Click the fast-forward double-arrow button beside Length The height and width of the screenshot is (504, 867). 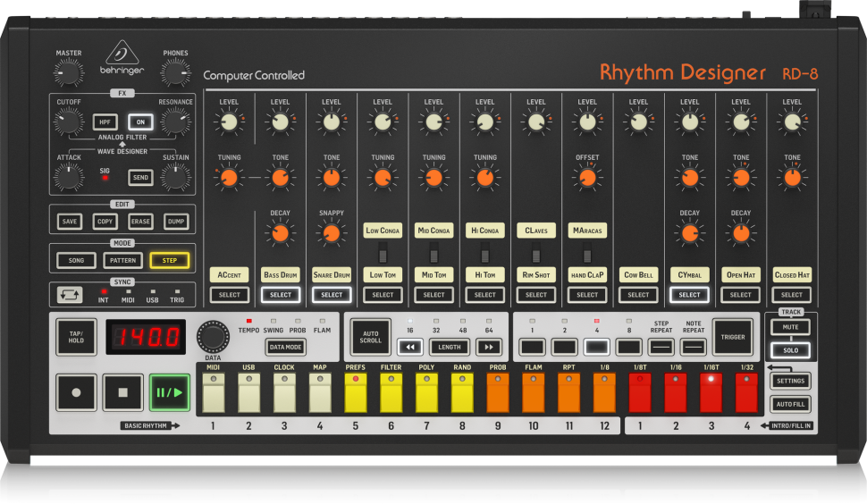point(489,347)
